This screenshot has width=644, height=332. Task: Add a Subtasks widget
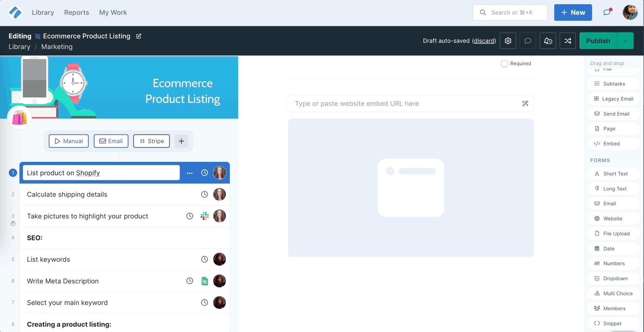614,84
